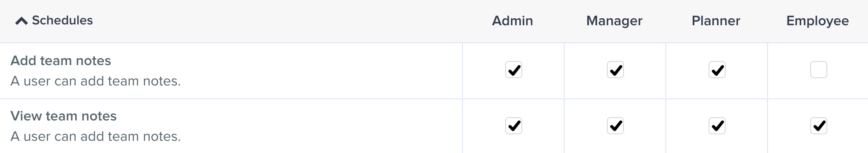
Task: Collapse the Schedules section using chevron
Action: [x=21, y=21]
